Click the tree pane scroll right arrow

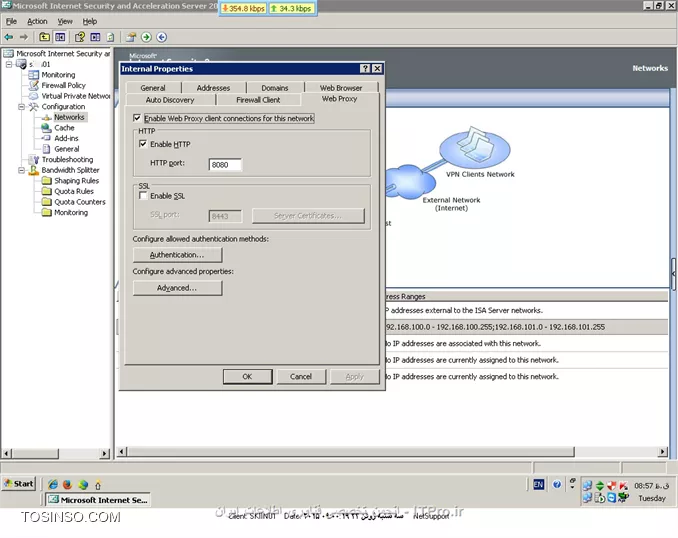(104, 454)
